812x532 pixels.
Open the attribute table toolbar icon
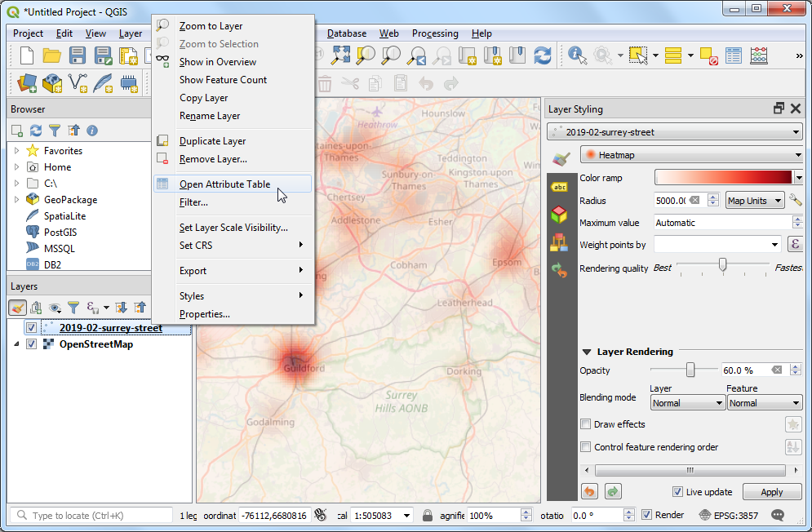coord(734,55)
